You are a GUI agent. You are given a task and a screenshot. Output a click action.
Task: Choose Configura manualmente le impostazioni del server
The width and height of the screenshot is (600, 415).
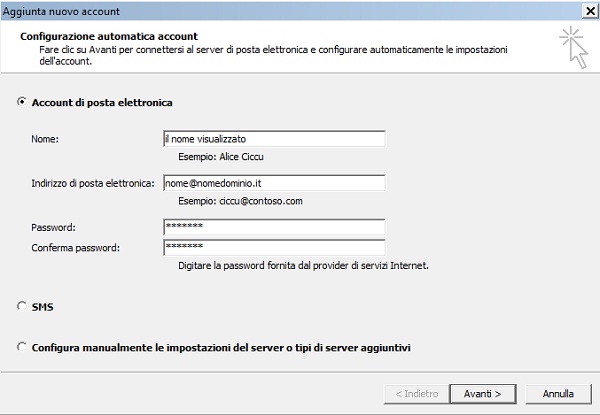coord(22,347)
